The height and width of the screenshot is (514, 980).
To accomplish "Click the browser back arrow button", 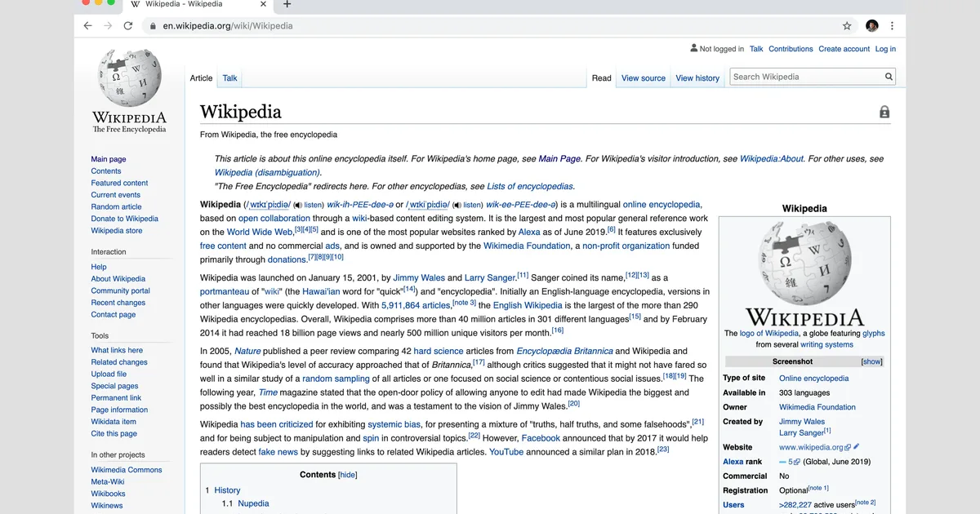I will pos(87,25).
